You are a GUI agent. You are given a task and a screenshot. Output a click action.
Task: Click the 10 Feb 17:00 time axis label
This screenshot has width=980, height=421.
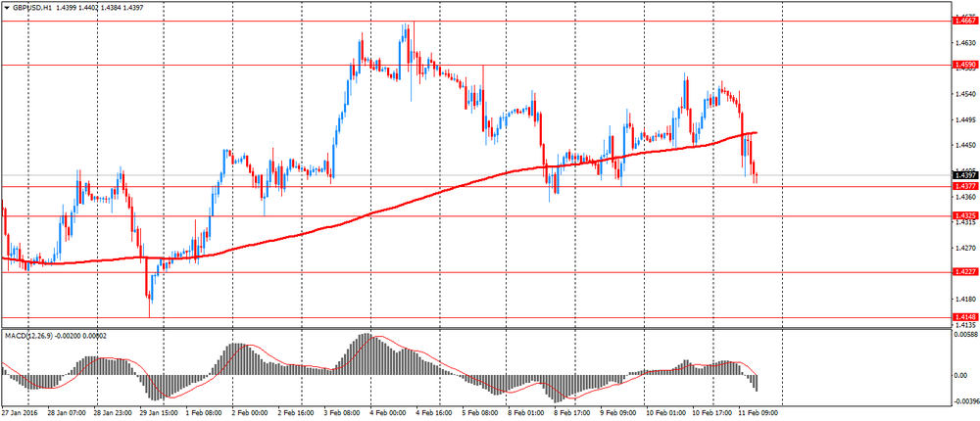pos(711,413)
